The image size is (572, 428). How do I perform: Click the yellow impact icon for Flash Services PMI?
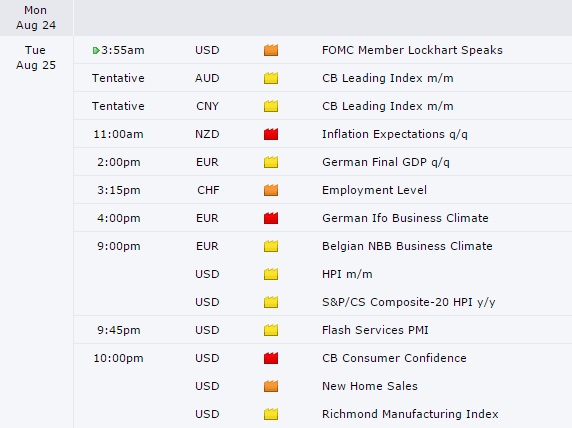pyautogui.click(x=271, y=330)
